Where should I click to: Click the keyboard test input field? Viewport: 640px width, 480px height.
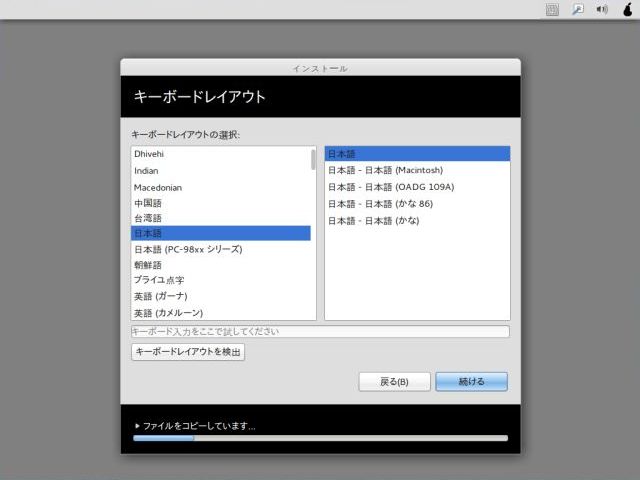(x=320, y=331)
